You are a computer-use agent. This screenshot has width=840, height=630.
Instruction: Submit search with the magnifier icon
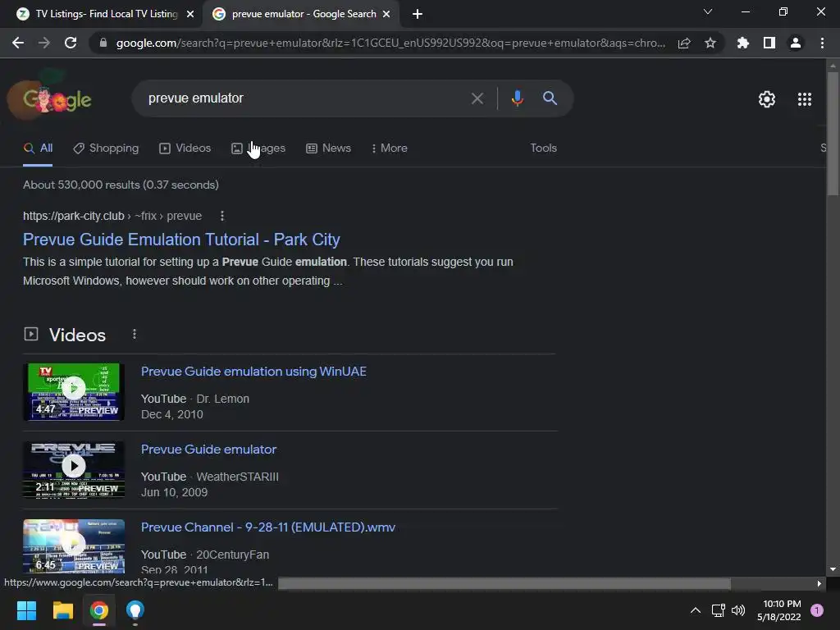click(x=550, y=98)
